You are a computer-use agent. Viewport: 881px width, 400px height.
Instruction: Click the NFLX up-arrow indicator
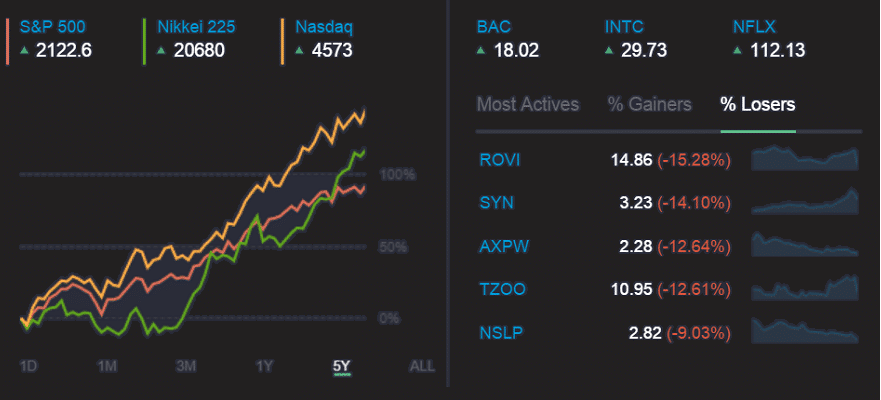pos(738,49)
